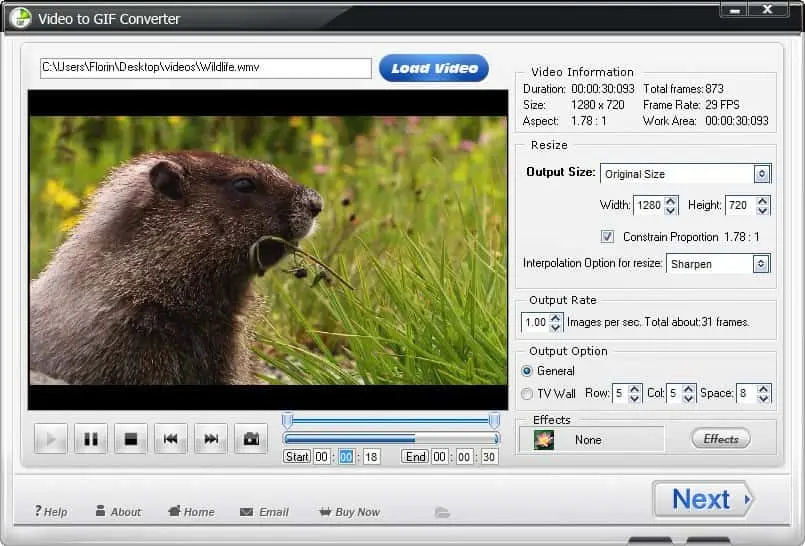Increase the TV Wall Col value
Screen dimensions: 805x546
[689, 389]
